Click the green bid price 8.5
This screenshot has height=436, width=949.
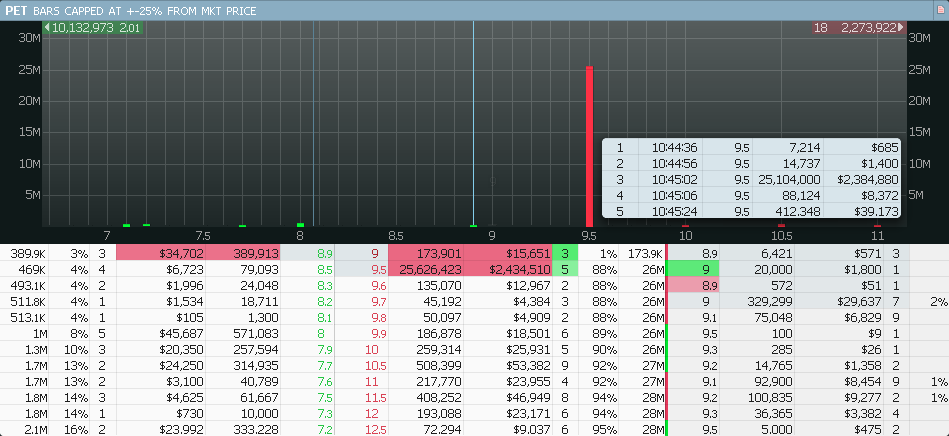324,269
